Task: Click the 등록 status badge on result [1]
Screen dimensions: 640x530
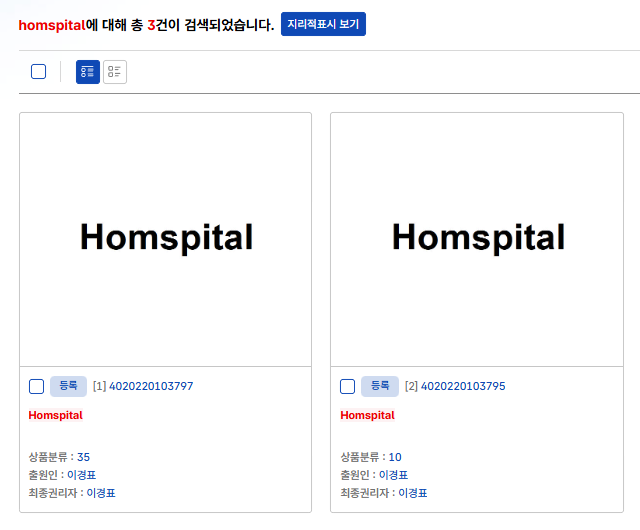Action: [68, 386]
